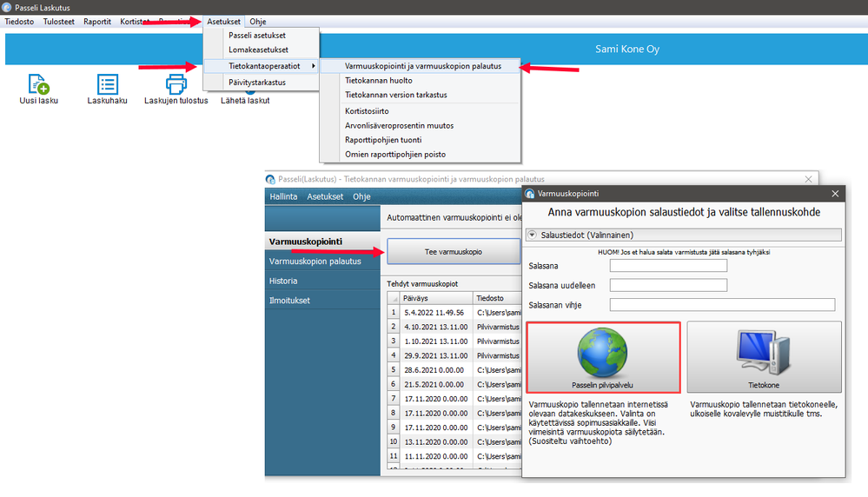Select backup row 4.10.2021 13.11.00
Screen dimensions: 868x497
[x=454, y=327]
